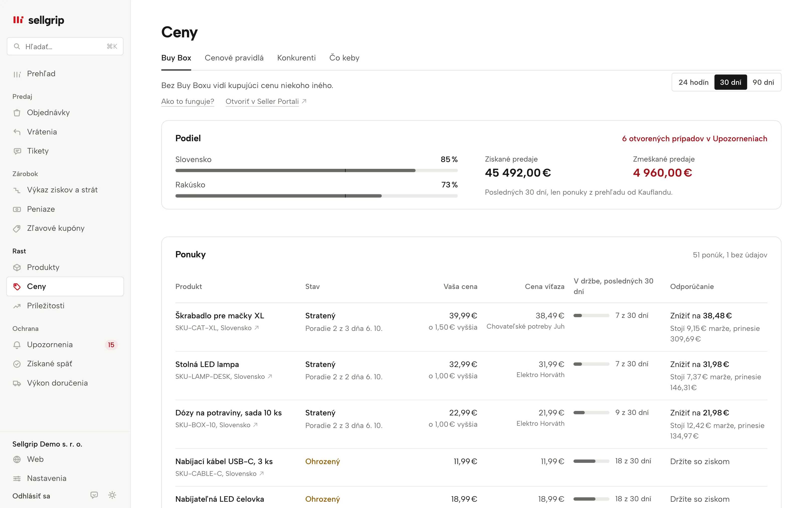Click the Dózy na potraviny, sada 10 ks row
This screenshot has width=812, height=508.
point(471,424)
